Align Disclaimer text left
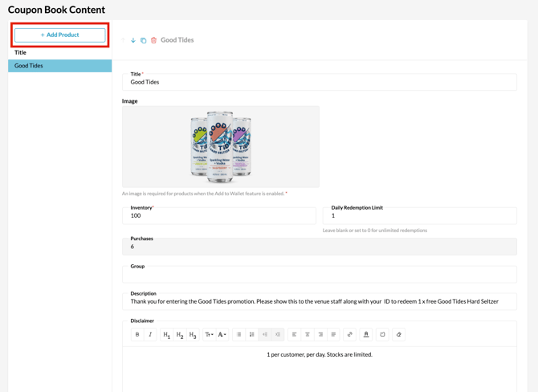The height and width of the screenshot is (392, 538). click(294, 334)
